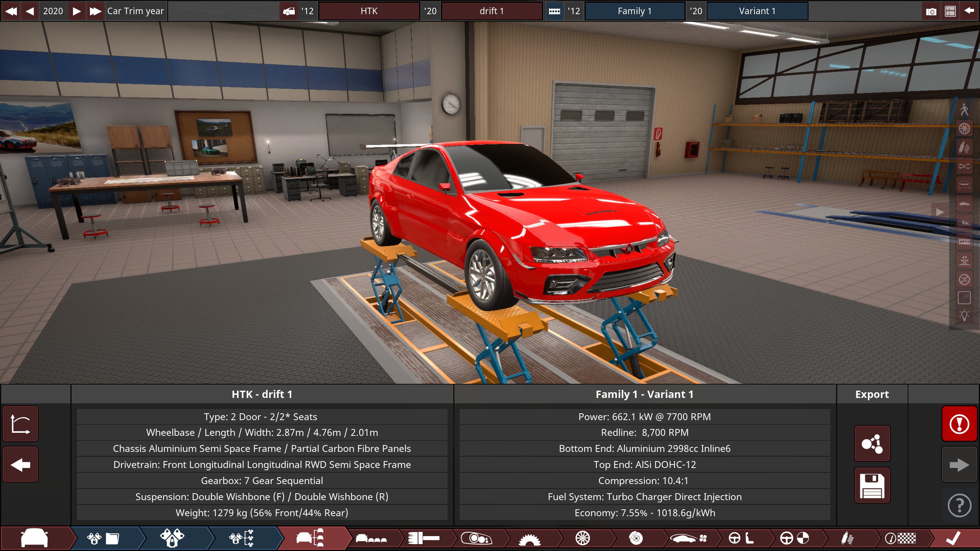Toggle engine block visibility in side toolbar
The width and height of the screenshot is (980, 551).
pos(964,241)
